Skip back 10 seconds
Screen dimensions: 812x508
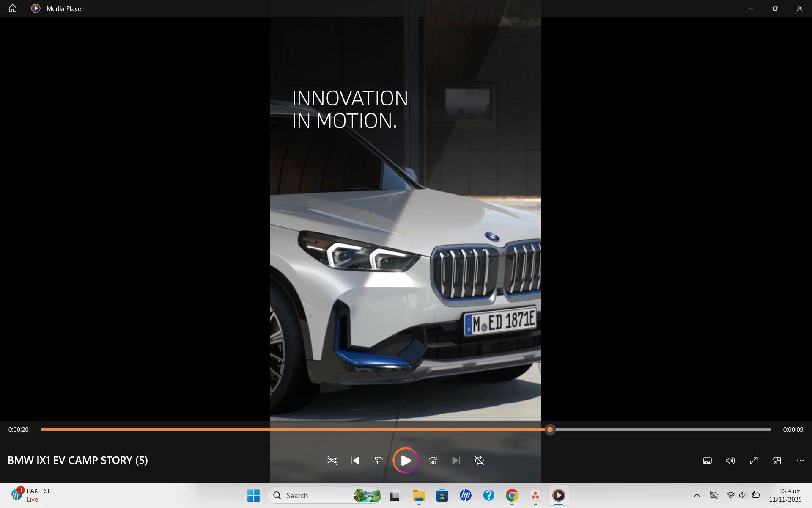(x=379, y=461)
